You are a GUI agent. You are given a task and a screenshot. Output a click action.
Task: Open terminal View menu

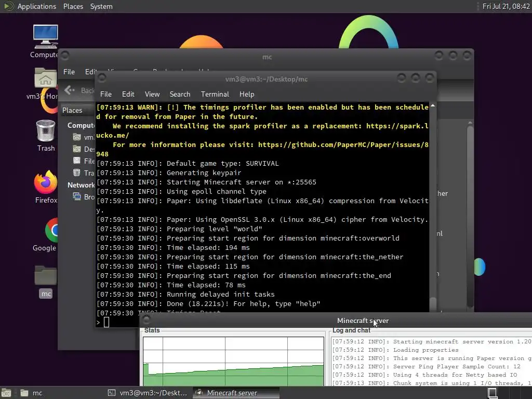[x=152, y=94]
